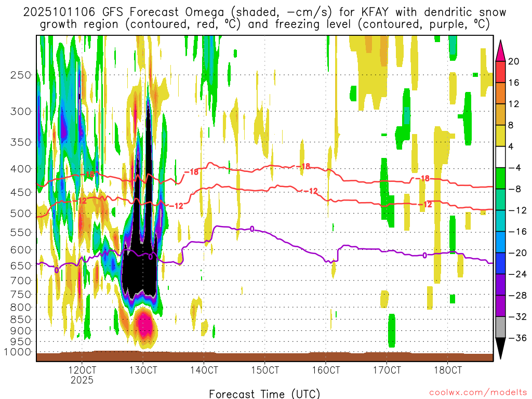Click the 750 pressure level label
The image size is (532, 399).
(21, 295)
